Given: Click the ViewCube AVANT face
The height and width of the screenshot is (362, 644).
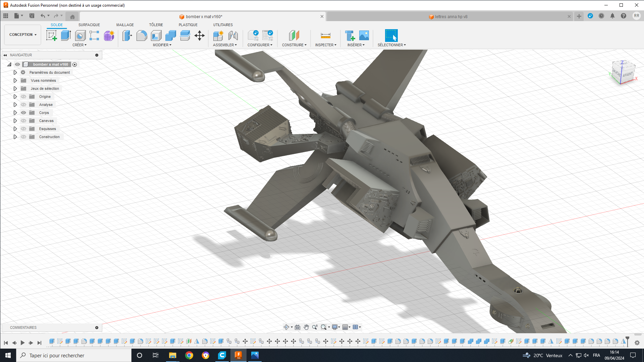Looking at the screenshot, I should [627, 74].
